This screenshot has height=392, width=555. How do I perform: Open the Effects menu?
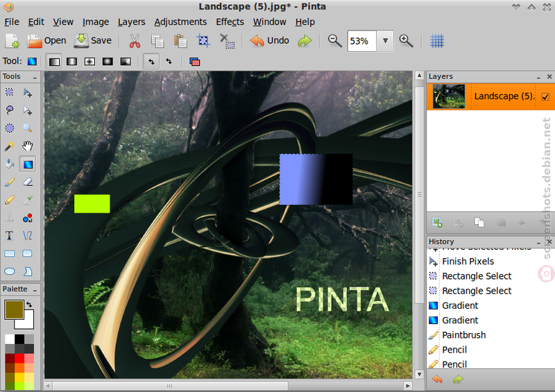pos(230,22)
